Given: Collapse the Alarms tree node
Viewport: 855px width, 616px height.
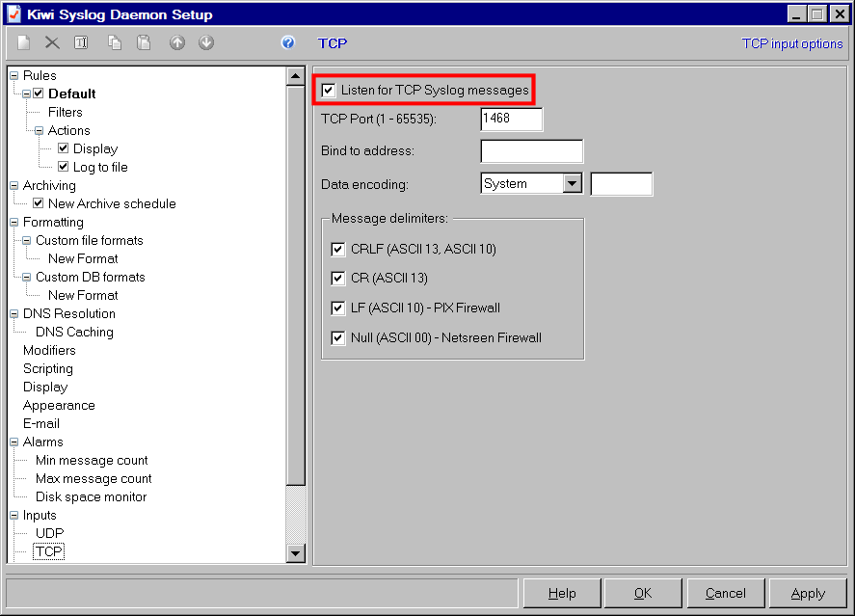Looking at the screenshot, I should pos(14,442).
